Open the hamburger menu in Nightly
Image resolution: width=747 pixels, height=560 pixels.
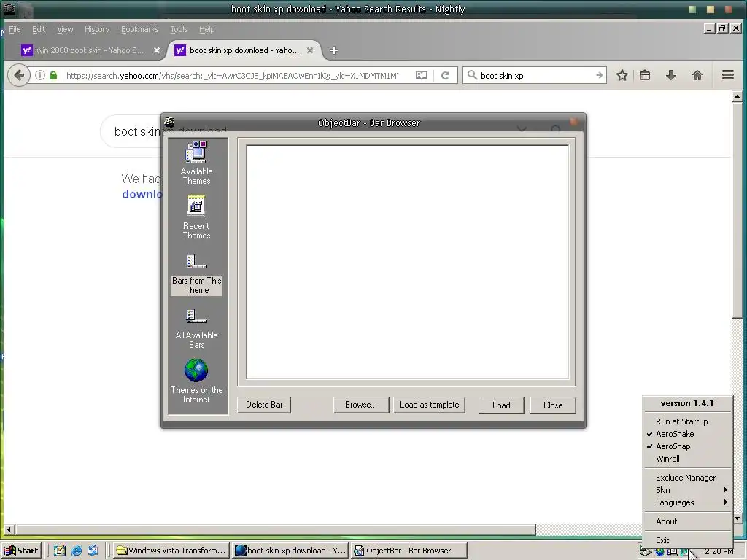point(727,75)
